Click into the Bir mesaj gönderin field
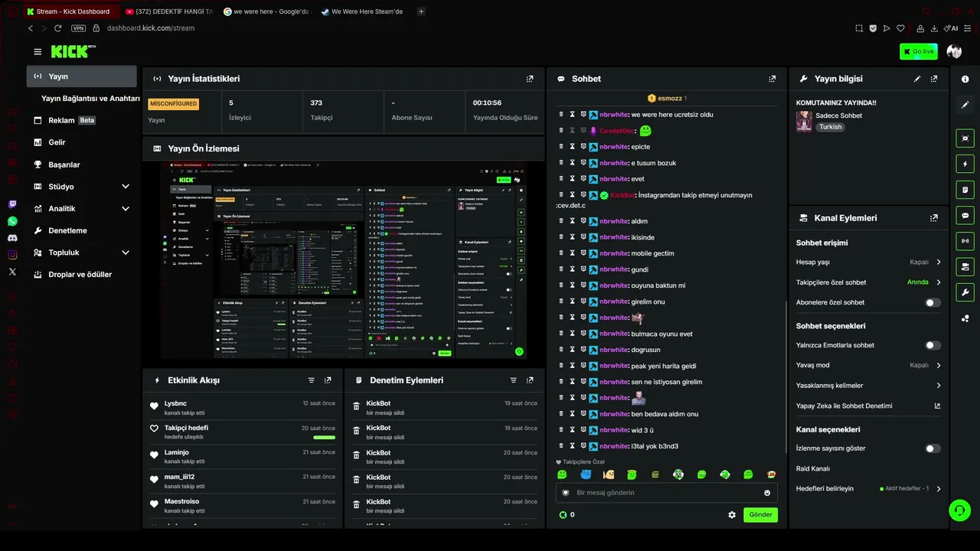 (x=667, y=493)
